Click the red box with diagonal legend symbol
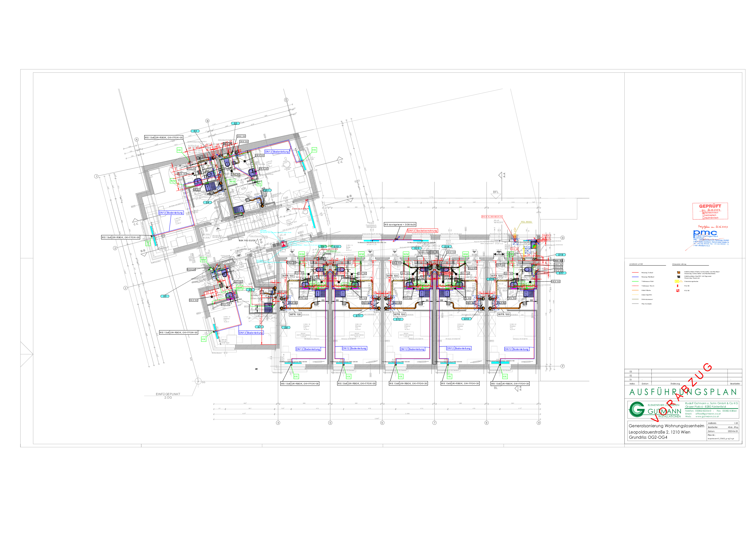Viewport: 756px width, 535px height. click(x=678, y=291)
